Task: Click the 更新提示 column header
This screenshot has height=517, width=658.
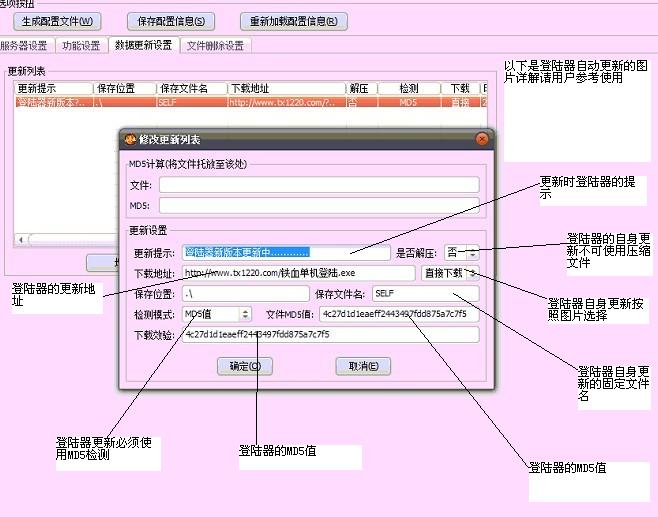Action: (54, 89)
